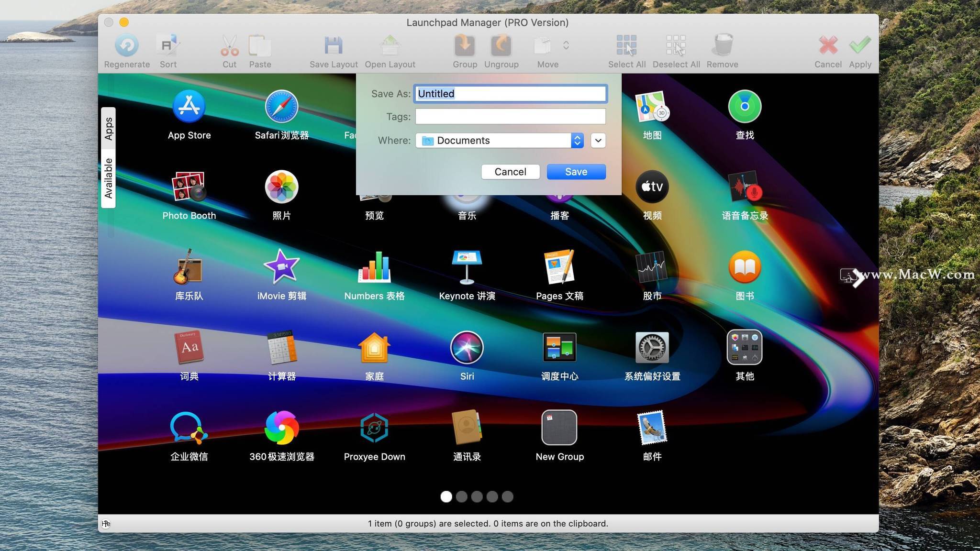
Task: Select the 计算器 Calculator icon
Action: (x=281, y=347)
